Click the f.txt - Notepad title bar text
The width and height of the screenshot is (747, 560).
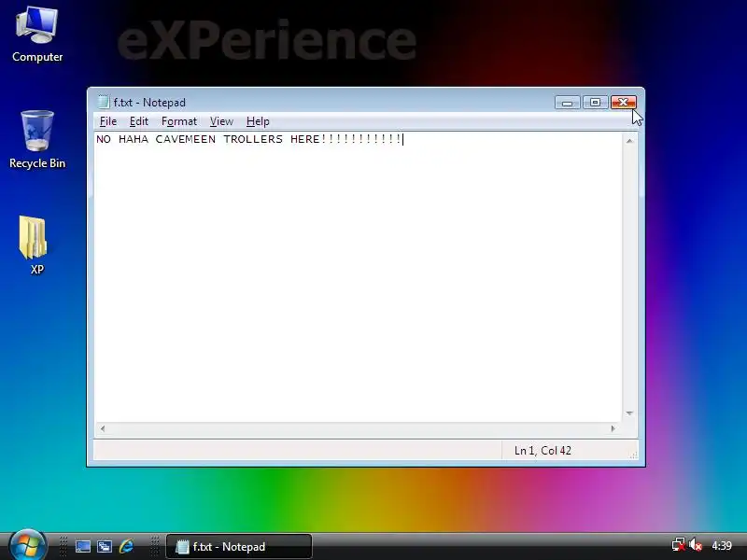point(149,103)
